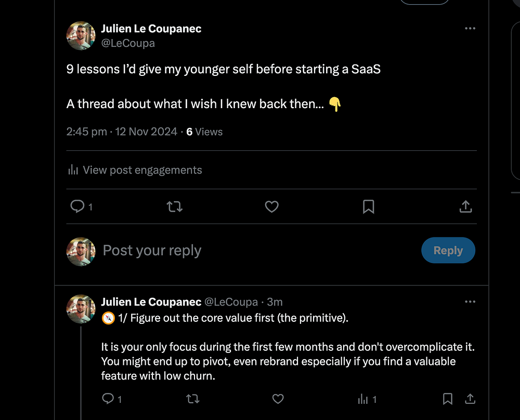520x420 pixels.
Task: Click the 2:45 pm 12 Nov 2024 timestamp
Action: pos(122,132)
